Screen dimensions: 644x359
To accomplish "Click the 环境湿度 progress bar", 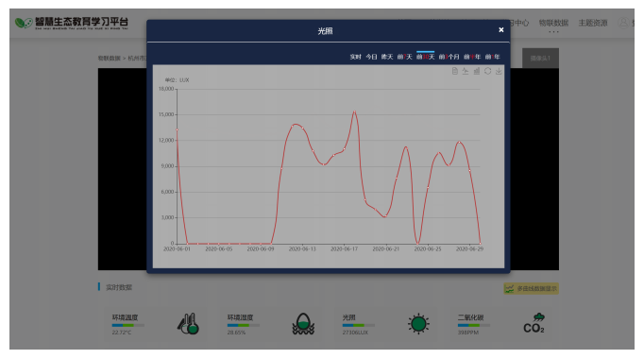I will (x=243, y=325).
